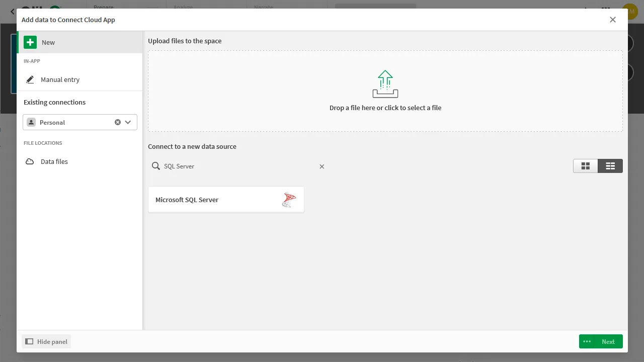Close the Add data dialog
The height and width of the screenshot is (362, 644).
click(613, 20)
